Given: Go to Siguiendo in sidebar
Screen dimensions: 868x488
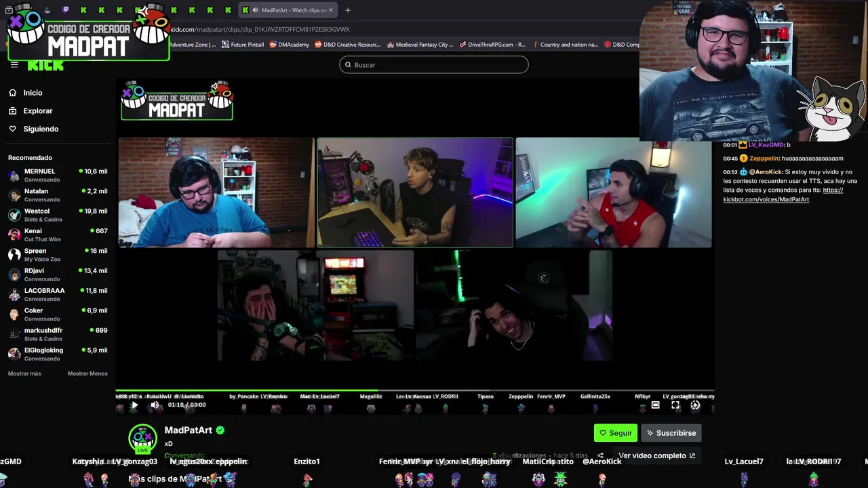Looking at the screenshot, I should [x=41, y=129].
